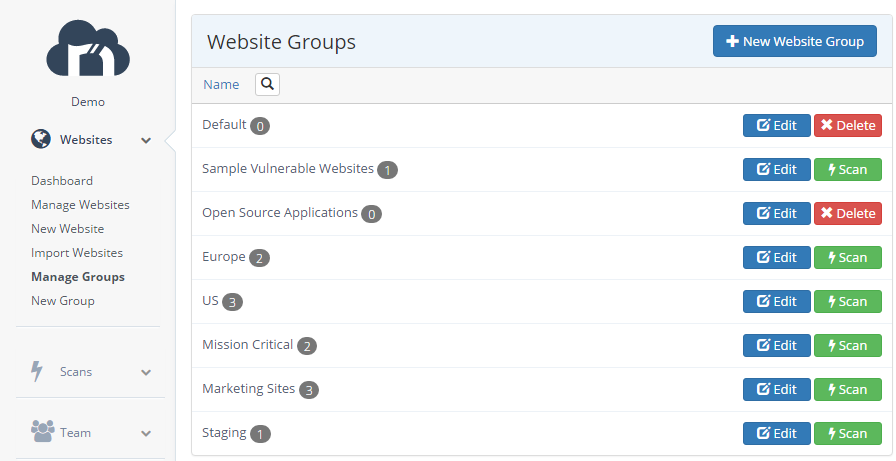Click the Demo account label
The width and height of the screenshot is (896, 461).
88,102
